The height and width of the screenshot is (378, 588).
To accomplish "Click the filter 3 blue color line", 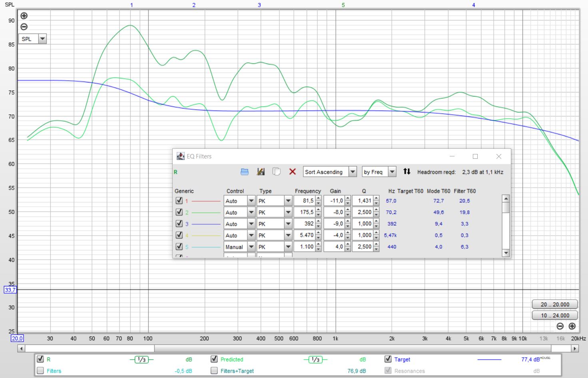I will pyautogui.click(x=206, y=224).
